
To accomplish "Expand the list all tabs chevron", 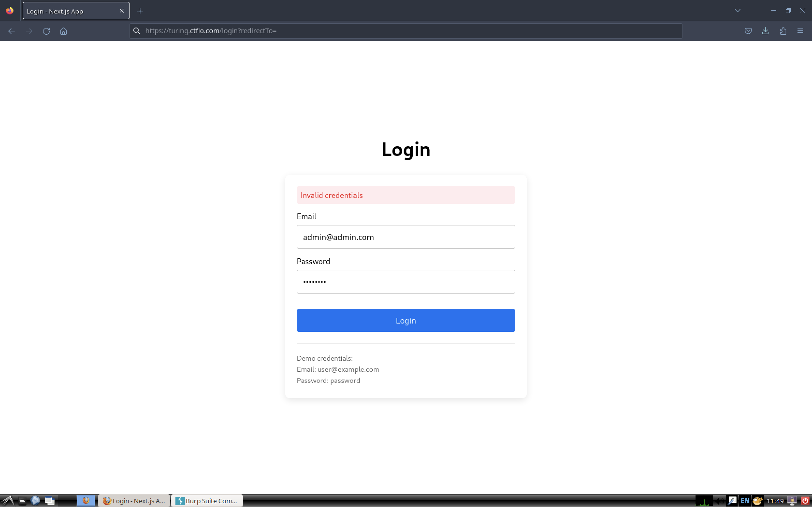I will click(737, 11).
